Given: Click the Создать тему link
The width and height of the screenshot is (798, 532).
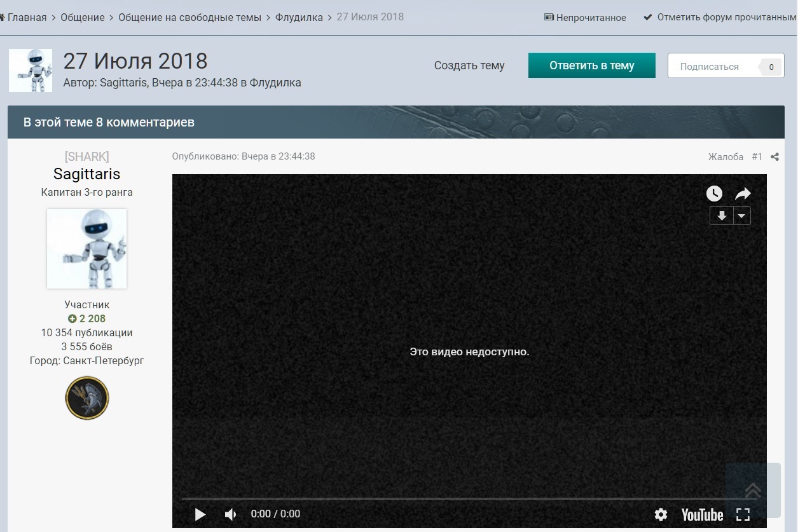Looking at the screenshot, I should coord(469,65).
